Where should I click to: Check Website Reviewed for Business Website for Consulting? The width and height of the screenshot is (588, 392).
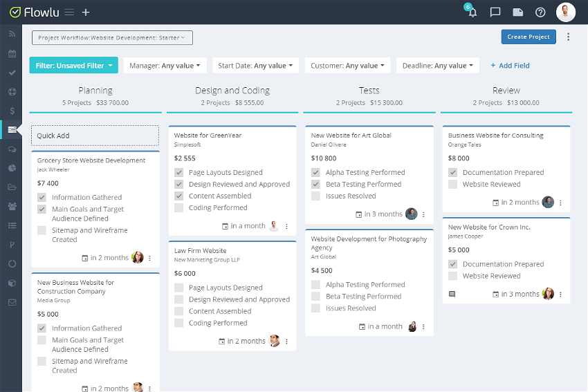pos(453,185)
